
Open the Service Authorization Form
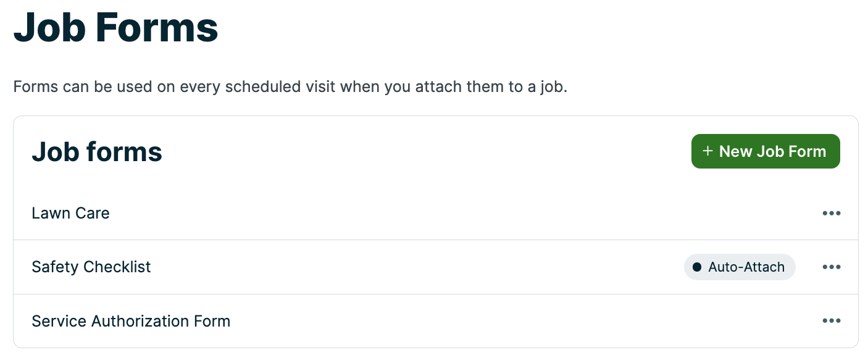tap(130, 320)
